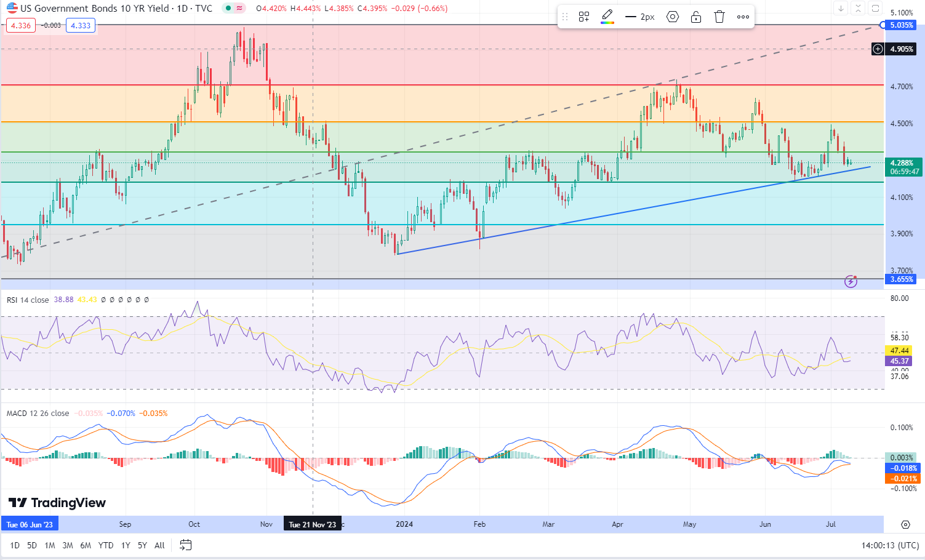Click the lightning bolt instant trading icon
Screen dimensions: 925x560
tap(850, 281)
